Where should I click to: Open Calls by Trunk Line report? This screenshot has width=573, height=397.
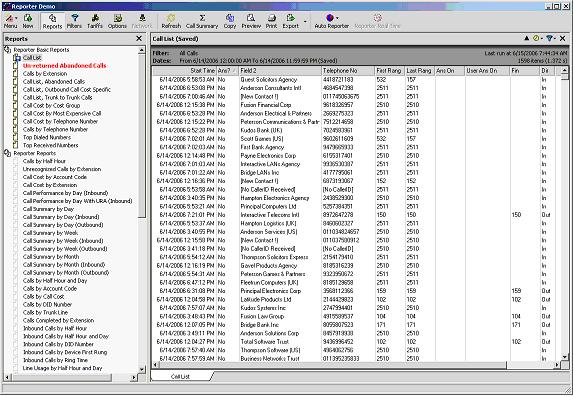(x=45, y=313)
